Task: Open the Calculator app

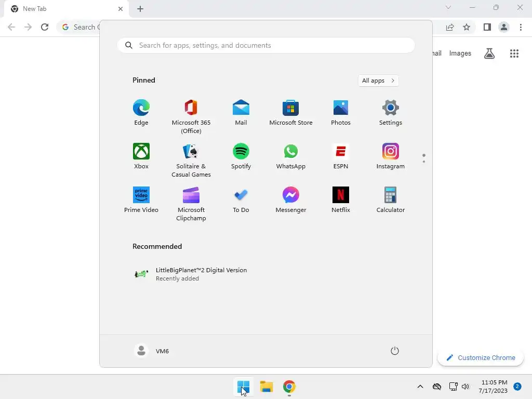Action: pos(391,200)
